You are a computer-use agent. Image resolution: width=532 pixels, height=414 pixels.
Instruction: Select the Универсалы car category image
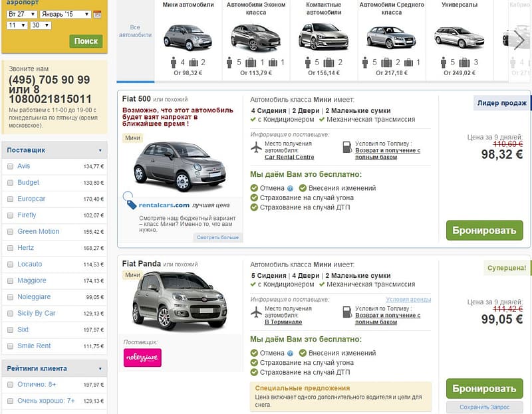pos(459,37)
